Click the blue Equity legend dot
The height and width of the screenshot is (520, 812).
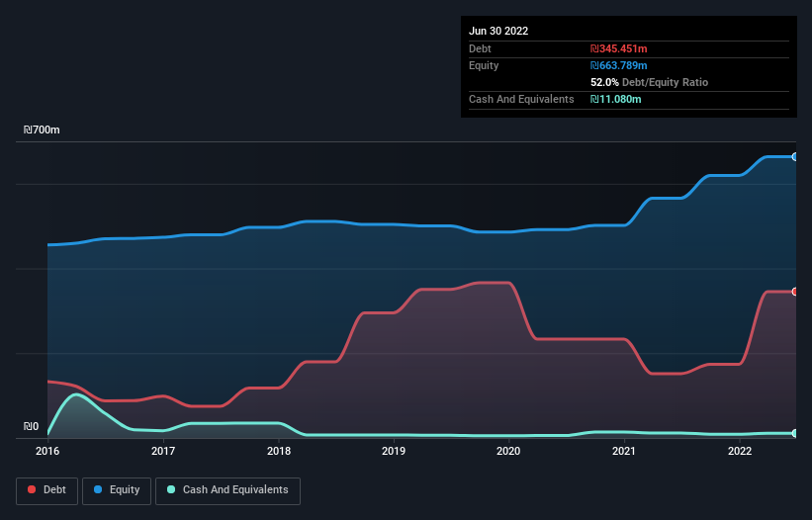[x=98, y=489]
